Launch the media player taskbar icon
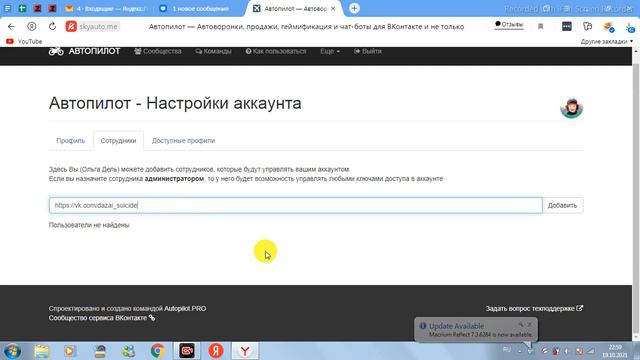640x360 pixels. tap(70, 351)
